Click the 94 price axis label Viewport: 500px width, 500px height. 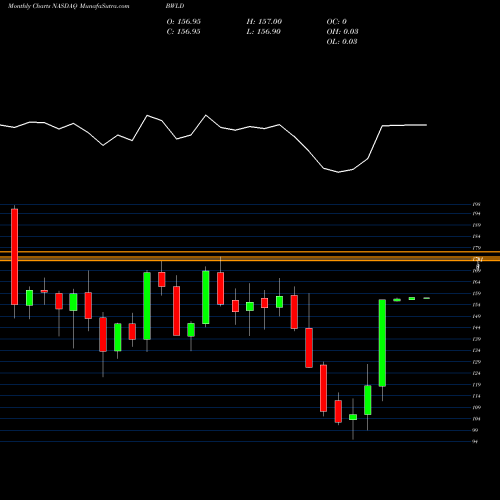pyautogui.click(x=475, y=442)
